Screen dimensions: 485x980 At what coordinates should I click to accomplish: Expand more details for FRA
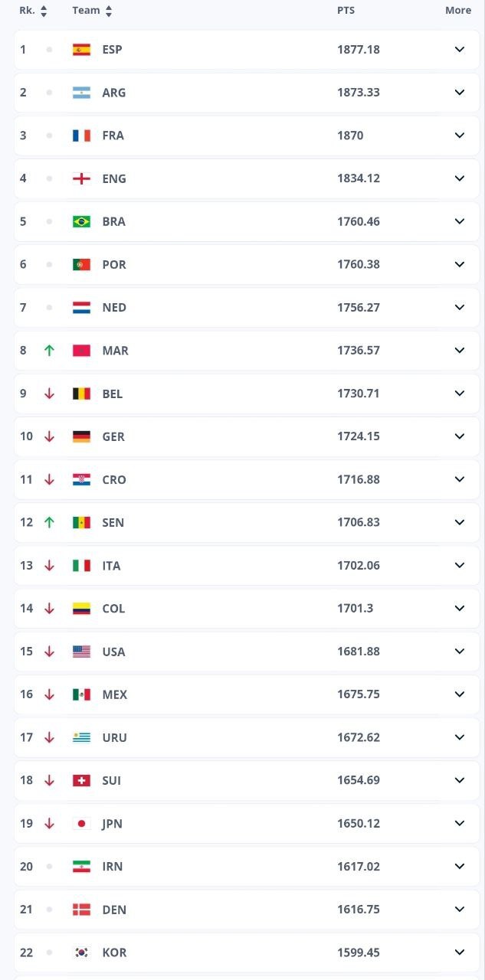tap(460, 136)
